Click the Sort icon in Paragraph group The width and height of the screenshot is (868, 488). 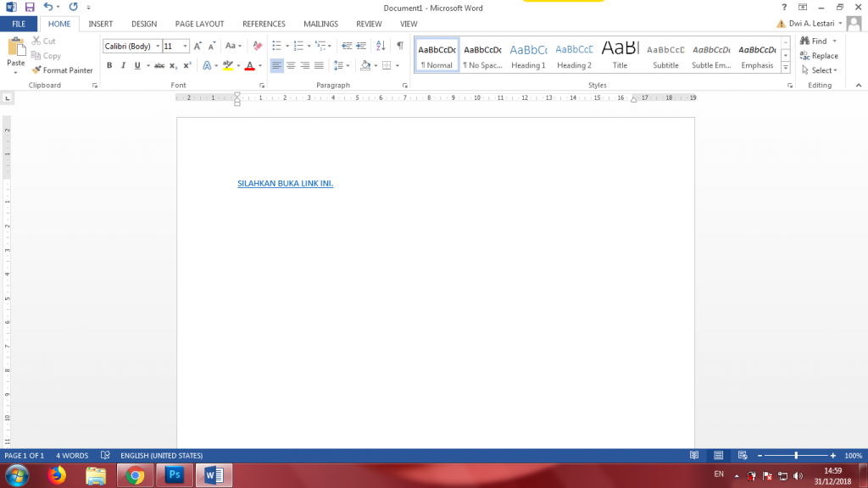click(380, 46)
